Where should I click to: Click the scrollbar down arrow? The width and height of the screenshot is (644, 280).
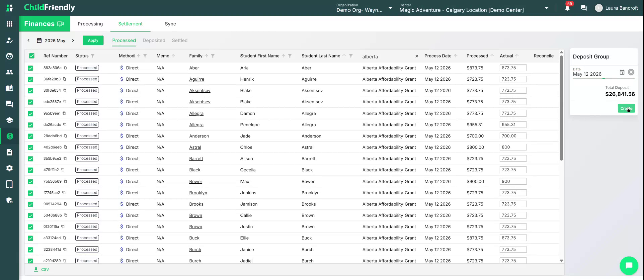pyautogui.click(x=561, y=261)
